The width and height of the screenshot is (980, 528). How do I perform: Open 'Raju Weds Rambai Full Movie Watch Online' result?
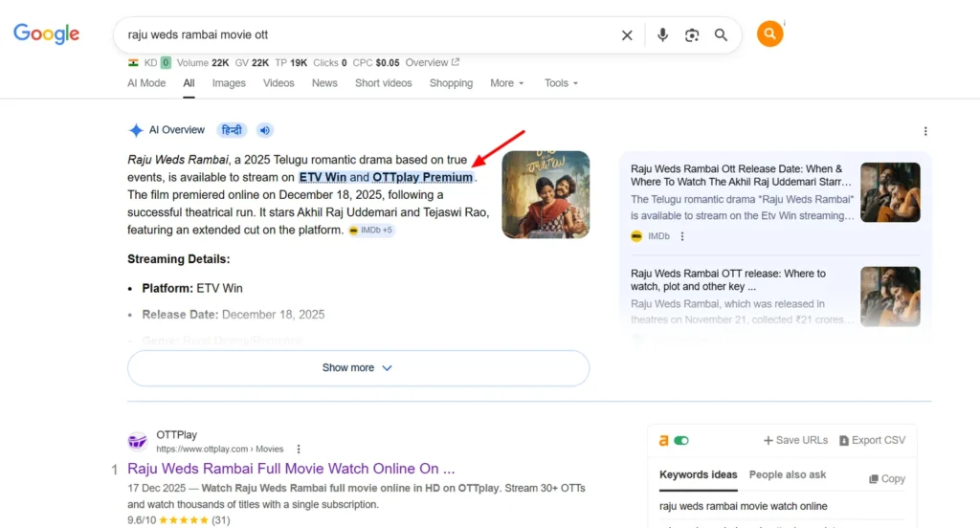coord(291,469)
